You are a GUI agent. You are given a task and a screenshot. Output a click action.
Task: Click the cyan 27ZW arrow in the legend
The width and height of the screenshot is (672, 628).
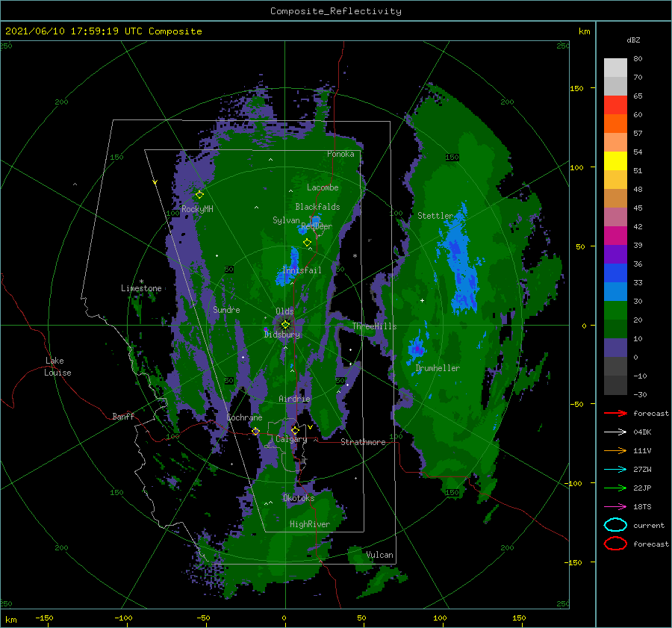(615, 470)
